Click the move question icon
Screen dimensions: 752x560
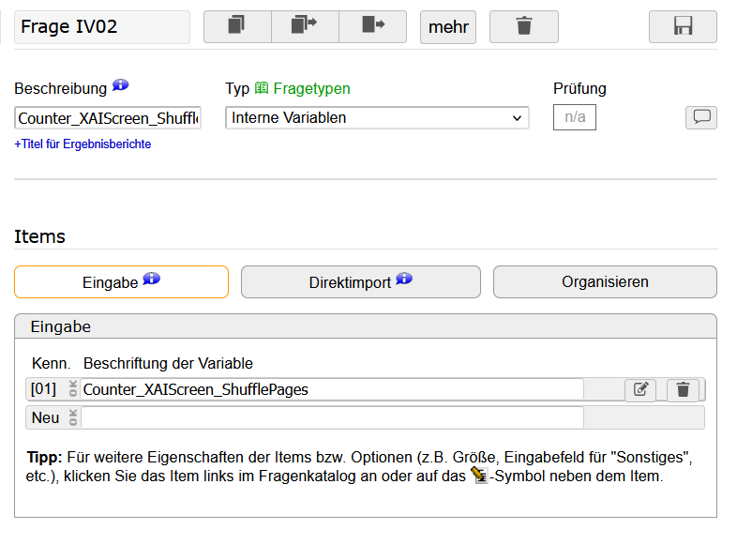tap(372, 27)
